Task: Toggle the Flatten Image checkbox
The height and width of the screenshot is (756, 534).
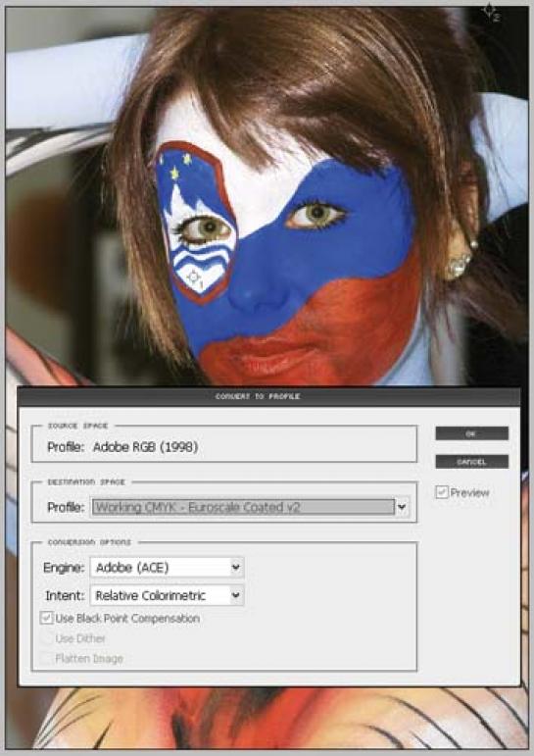Action: pyautogui.click(x=46, y=658)
